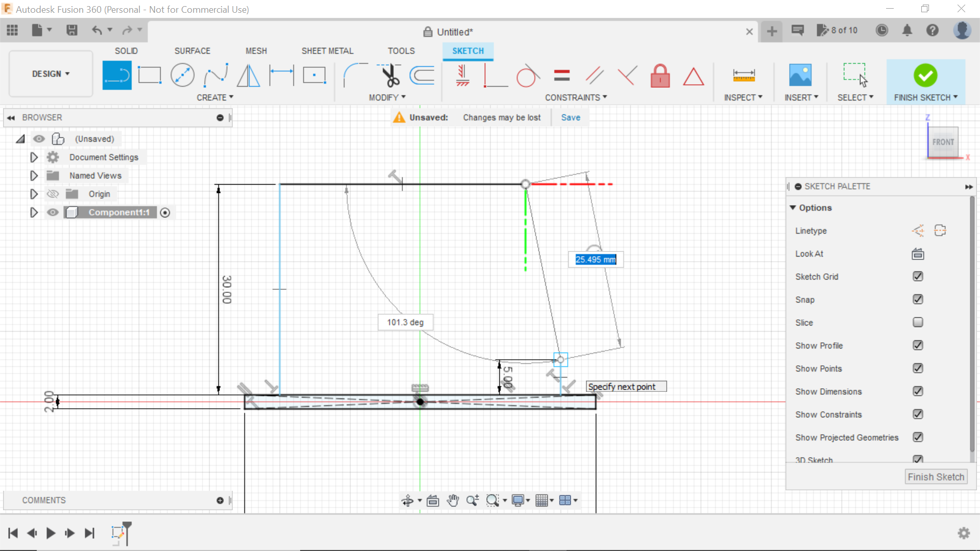Select the Fit Point Spline tool
980x551 pixels.
pyautogui.click(x=215, y=75)
